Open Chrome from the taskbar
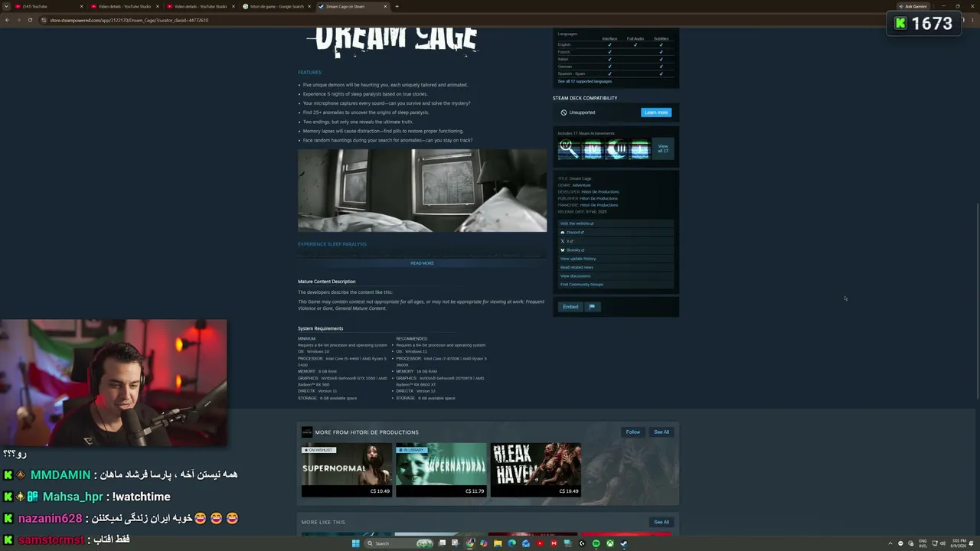980x551 pixels. (470, 543)
